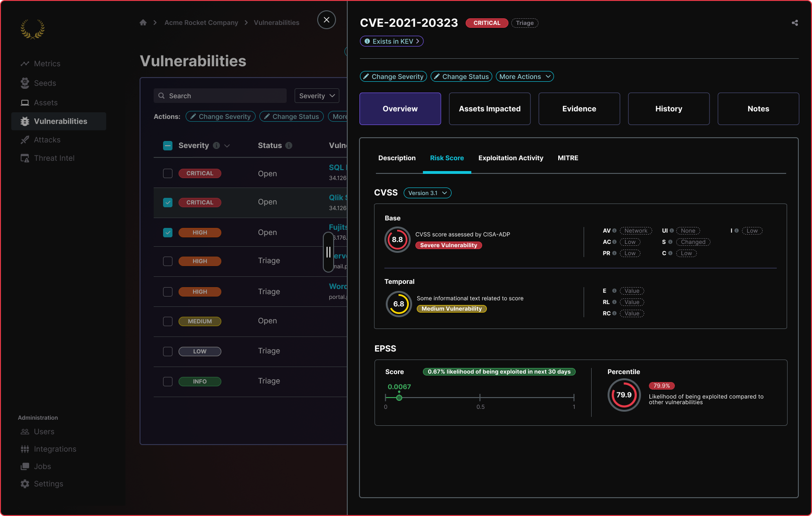Open the Metrics section in sidebar
This screenshot has width=812, height=516.
pyautogui.click(x=47, y=63)
